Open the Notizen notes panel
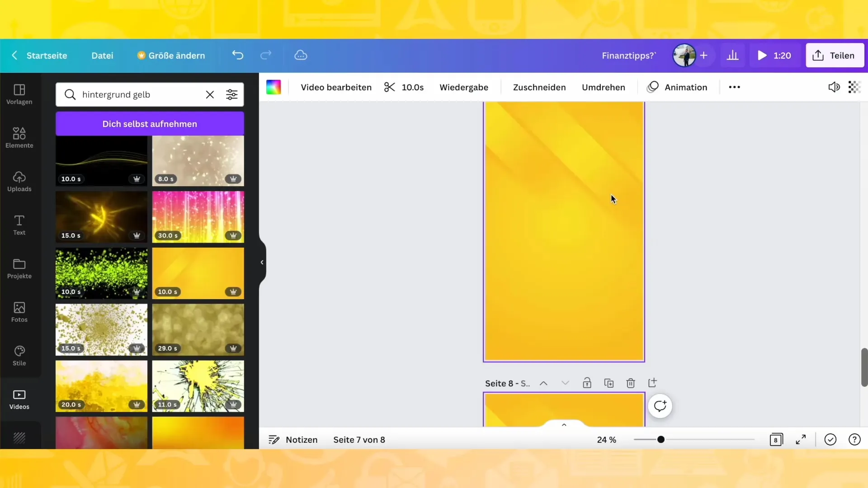 coord(293,440)
